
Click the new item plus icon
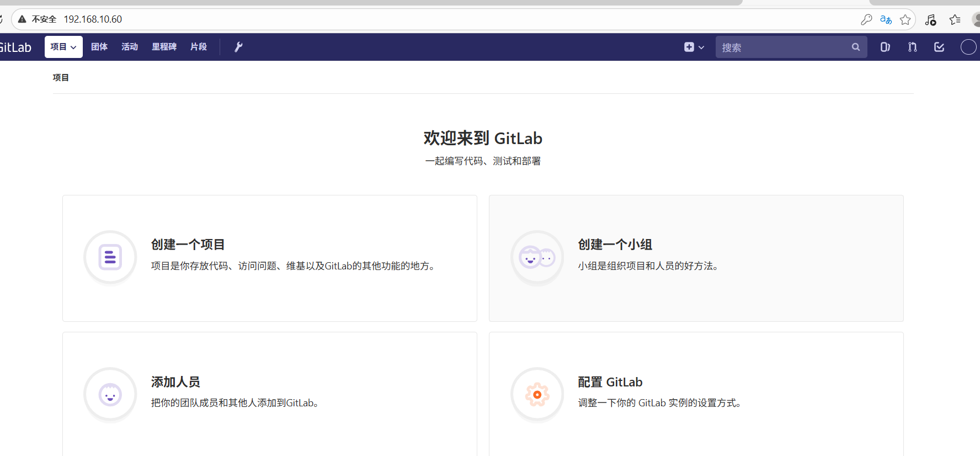coord(689,47)
